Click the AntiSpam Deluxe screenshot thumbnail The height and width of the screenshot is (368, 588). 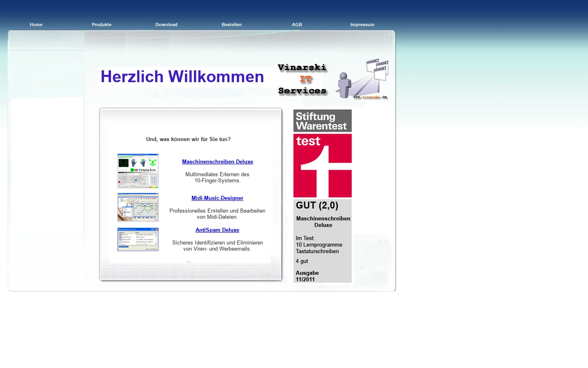(138, 239)
